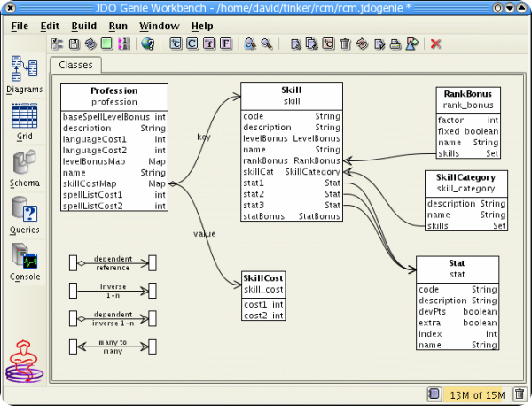Image resolution: width=532 pixels, height=406 pixels.
Task: Open the Queries panel
Action: [24, 213]
